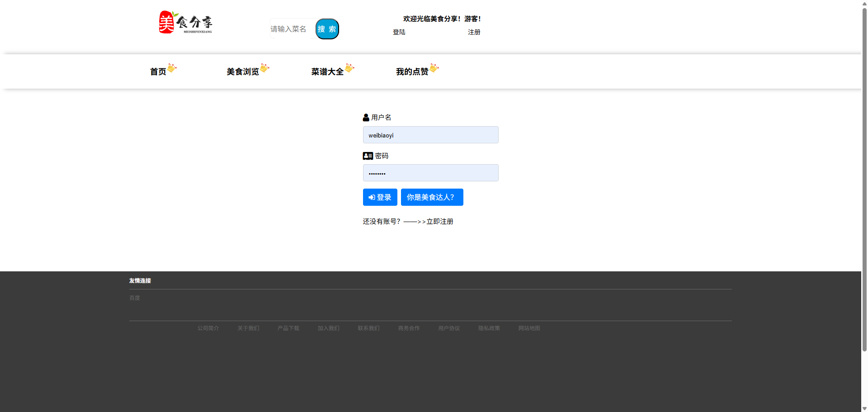Click the user icon beside 用户名
868x412 pixels.
point(366,118)
